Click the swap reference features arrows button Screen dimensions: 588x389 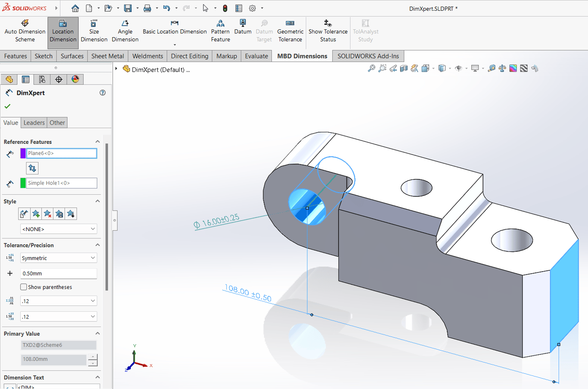pyautogui.click(x=32, y=168)
